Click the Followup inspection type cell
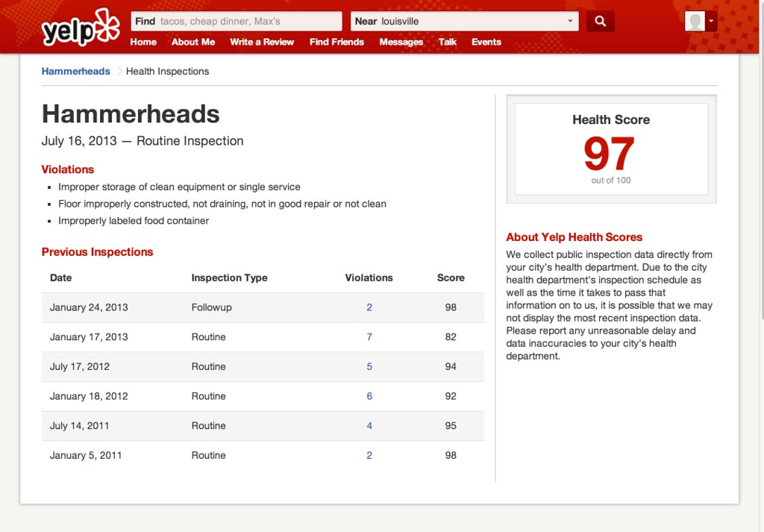 (x=211, y=307)
